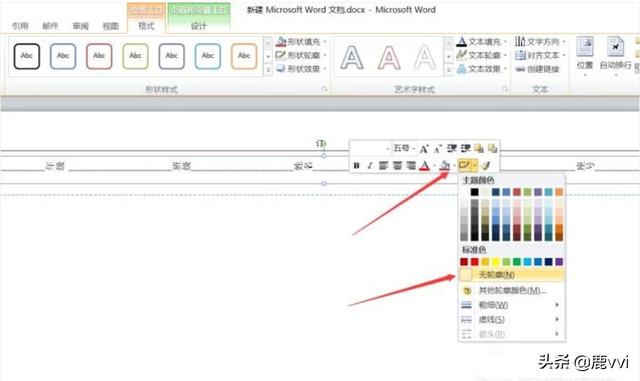Click the shape fill paint bucket icon
The width and height of the screenshot is (640, 381).
click(445, 165)
